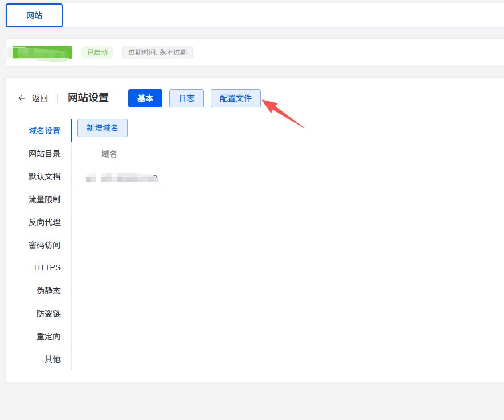
Task: Select 其他 in the sidebar
Action: (53, 359)
